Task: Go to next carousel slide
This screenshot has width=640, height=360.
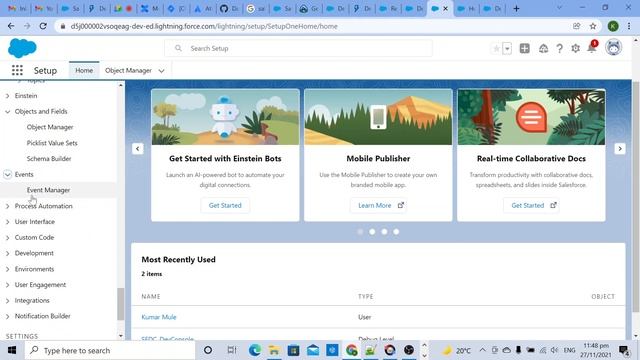Action: pyautogui.click(x=620, y=149)
